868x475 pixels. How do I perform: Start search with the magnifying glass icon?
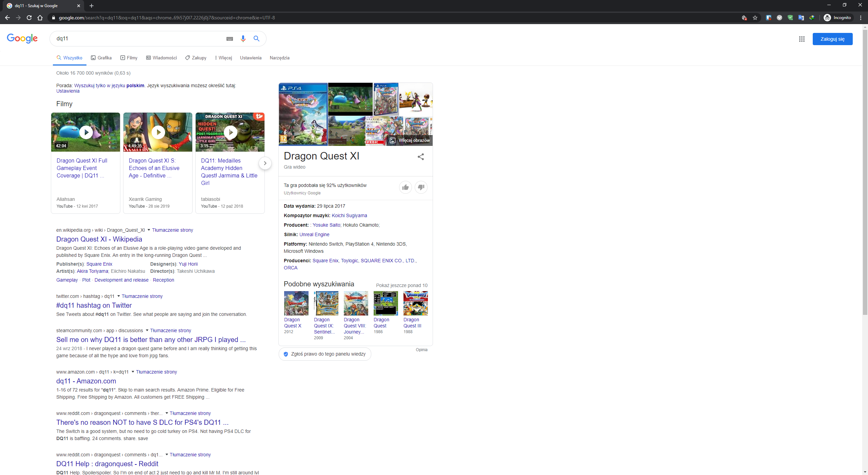[x=257, y=39]
